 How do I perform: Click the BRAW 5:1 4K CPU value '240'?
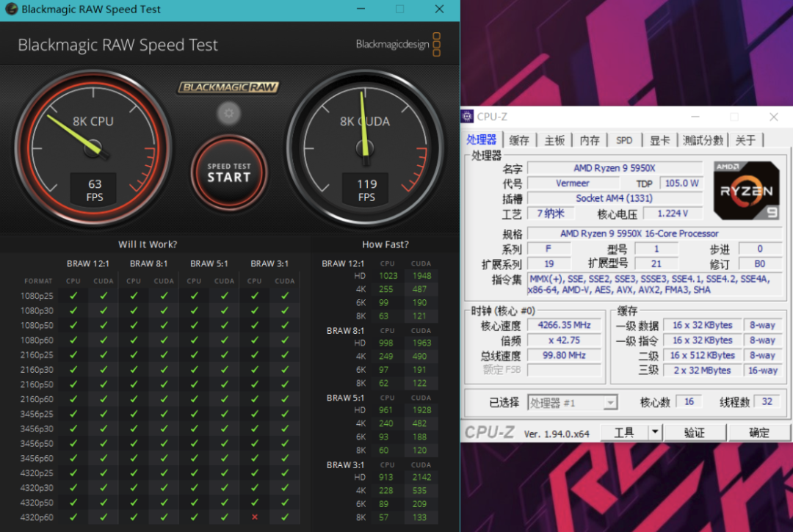(386, 423)
